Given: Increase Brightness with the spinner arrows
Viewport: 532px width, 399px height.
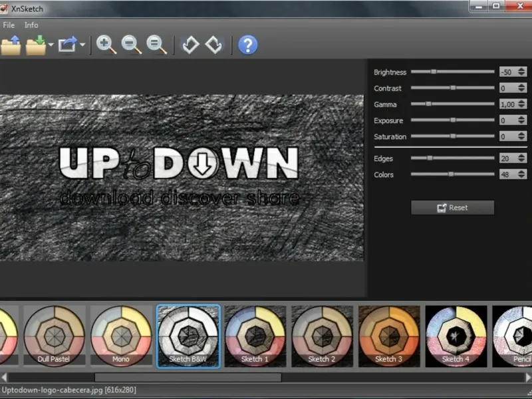Looking at the screenshot, I should point(522,70).
